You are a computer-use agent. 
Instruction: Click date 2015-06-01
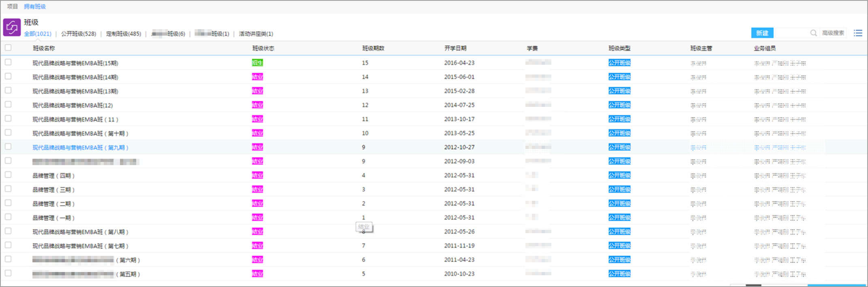[x=459, y=77]
